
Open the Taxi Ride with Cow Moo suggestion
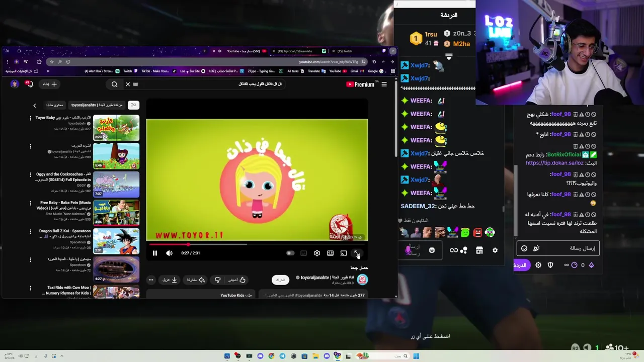click(x=116, y=292)
